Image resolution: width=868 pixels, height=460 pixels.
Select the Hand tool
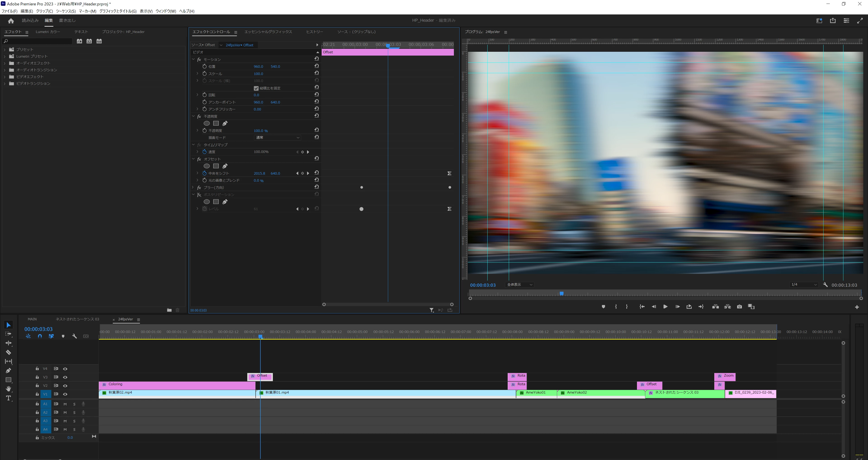[8, 389]
